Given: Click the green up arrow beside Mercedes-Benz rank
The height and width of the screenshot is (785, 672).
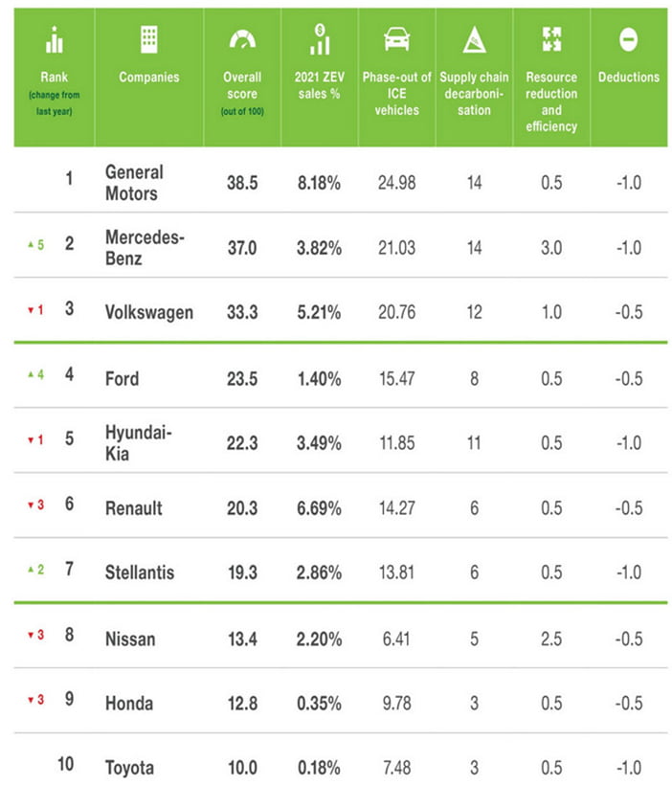Looking at the screenshot, I should 31,244.
